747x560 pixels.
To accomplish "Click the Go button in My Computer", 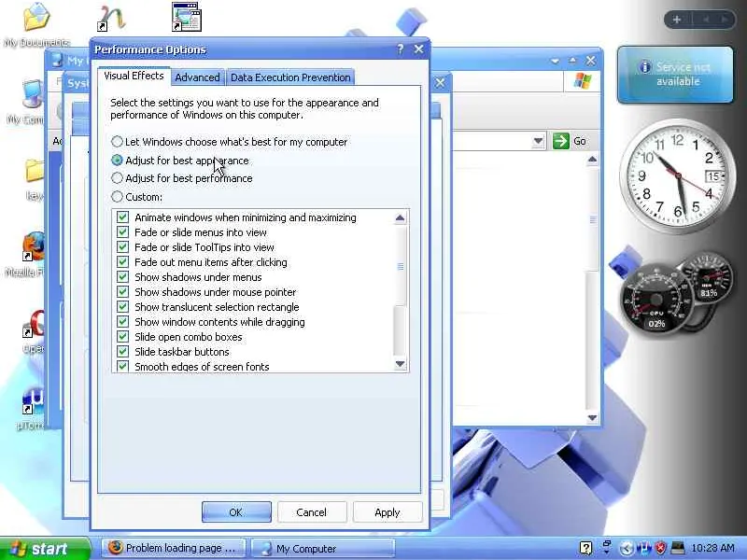I will 570,141.
